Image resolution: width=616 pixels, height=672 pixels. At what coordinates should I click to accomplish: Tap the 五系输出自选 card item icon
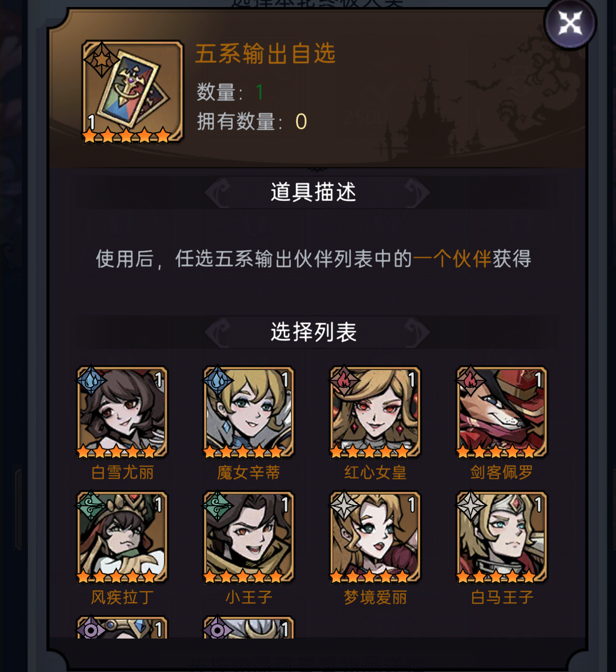[133, 92]
